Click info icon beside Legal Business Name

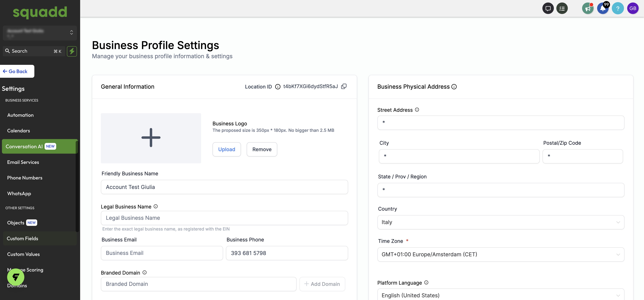[x=155, y=207]
